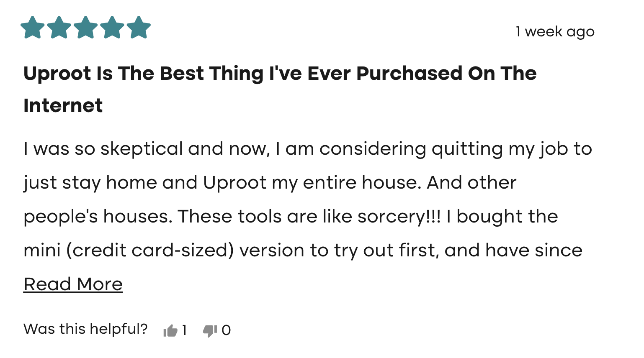The height and width of the screenshot is (358, 644).
Task: Click the first rating star
Action: (x=32, y=28)
